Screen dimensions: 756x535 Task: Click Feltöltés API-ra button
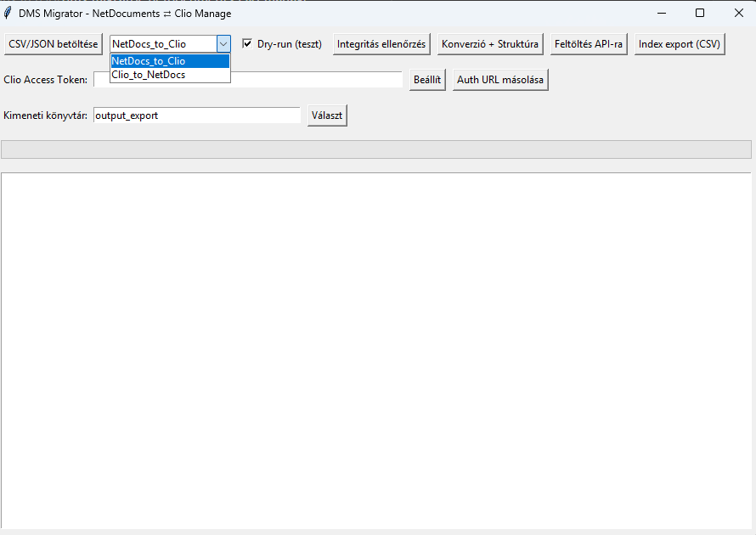point(589,44)
